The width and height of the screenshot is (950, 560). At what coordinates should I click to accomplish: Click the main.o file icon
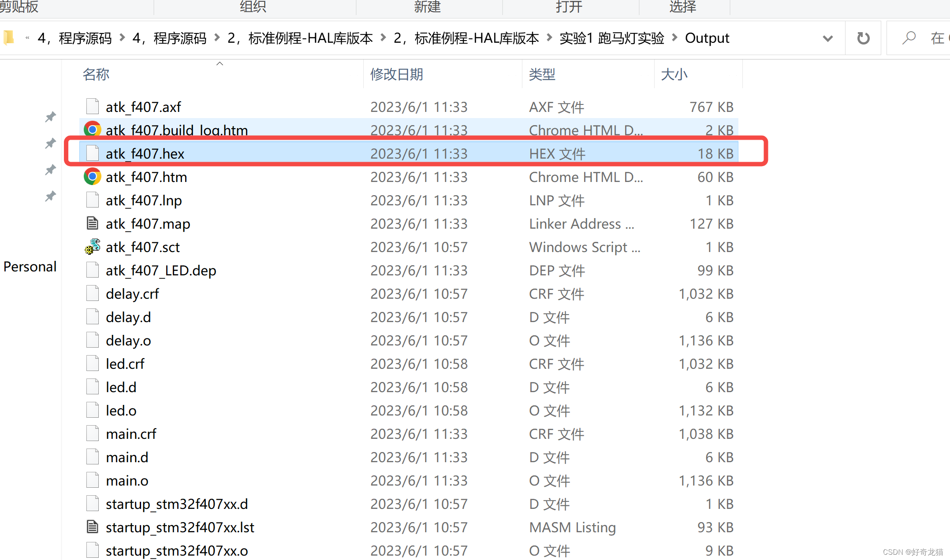tap(93, 480)
